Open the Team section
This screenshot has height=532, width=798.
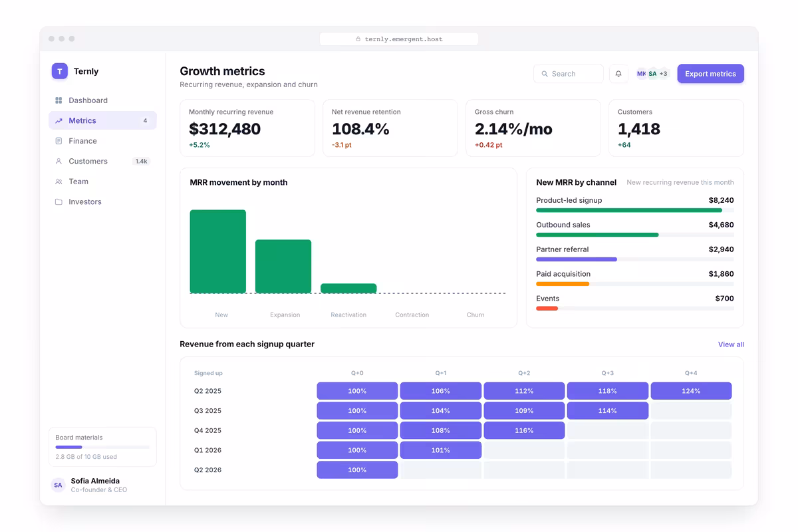point(102,182)
